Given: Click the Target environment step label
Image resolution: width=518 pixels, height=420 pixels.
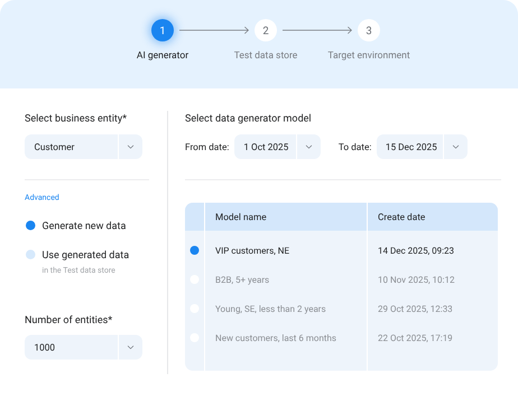Looking at the screenshot, I should pos(369,55).
